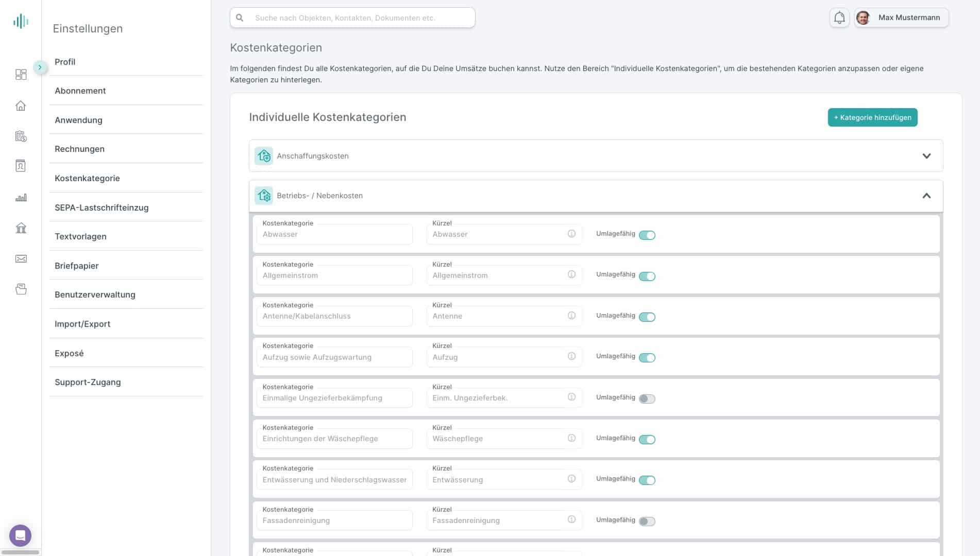
Task: Enable Umlagefähig for Fassadenreinigung
Action: coord(647,522)
